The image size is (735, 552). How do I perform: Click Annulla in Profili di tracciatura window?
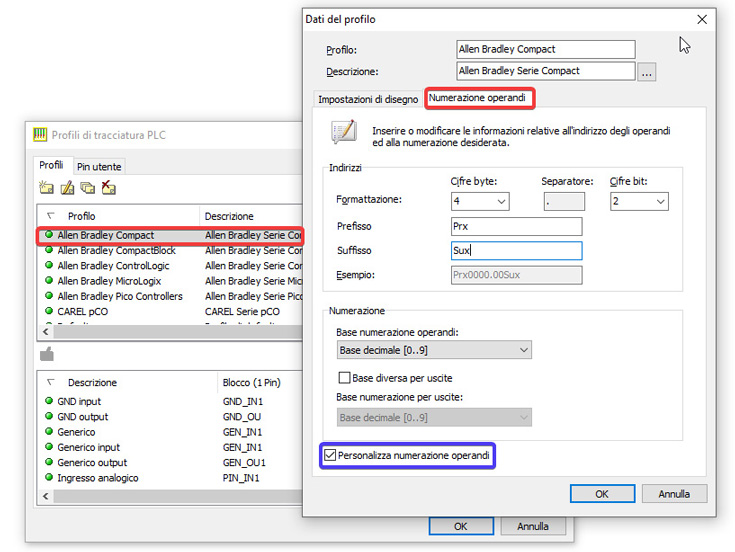pos(533,526)
